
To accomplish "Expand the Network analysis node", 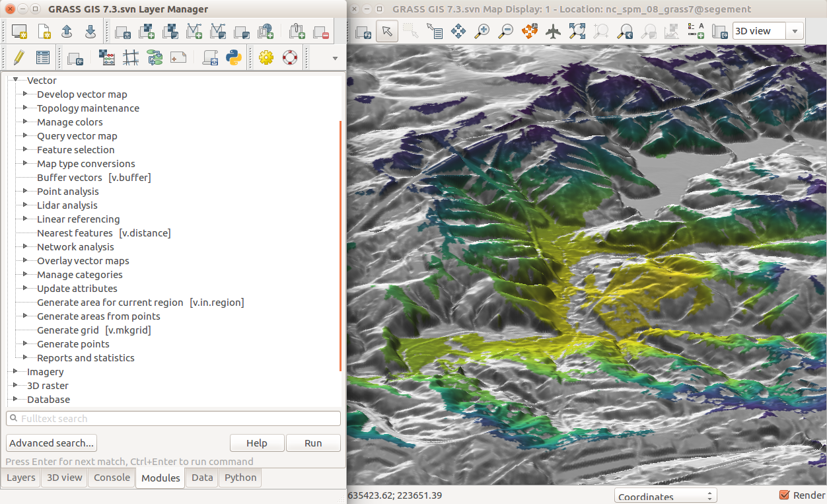I will (x=25, y=246).
